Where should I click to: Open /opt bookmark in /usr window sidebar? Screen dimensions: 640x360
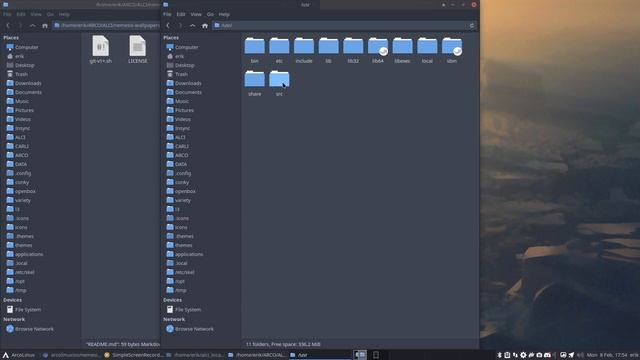(x=176, y=281)
